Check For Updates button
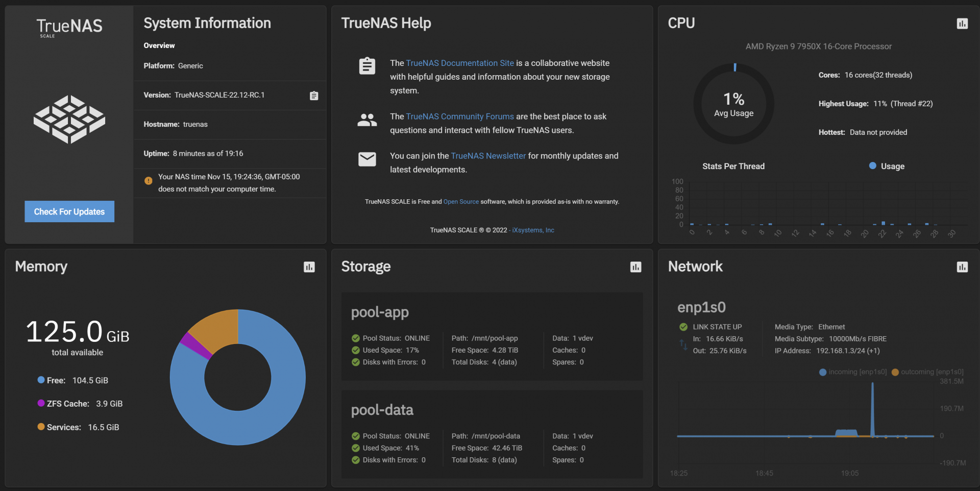 click(69, 212)
